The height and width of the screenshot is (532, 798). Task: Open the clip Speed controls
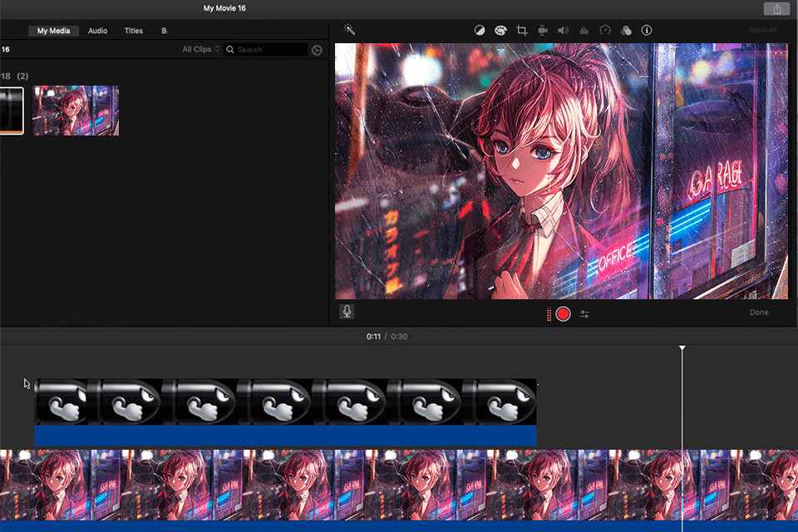point(604,30)
